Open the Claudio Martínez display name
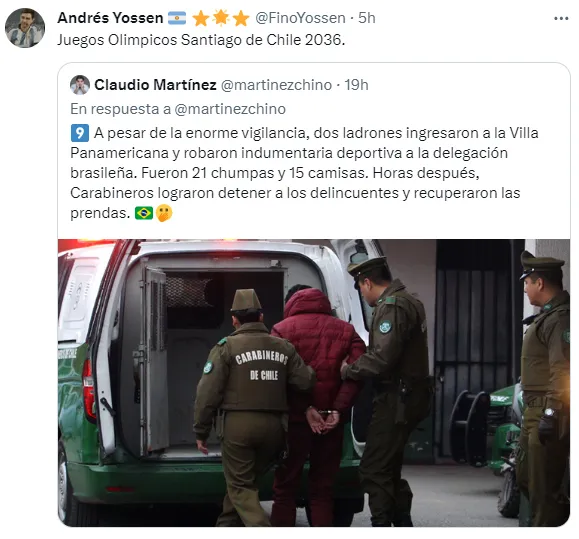 (x=155, y=85)
